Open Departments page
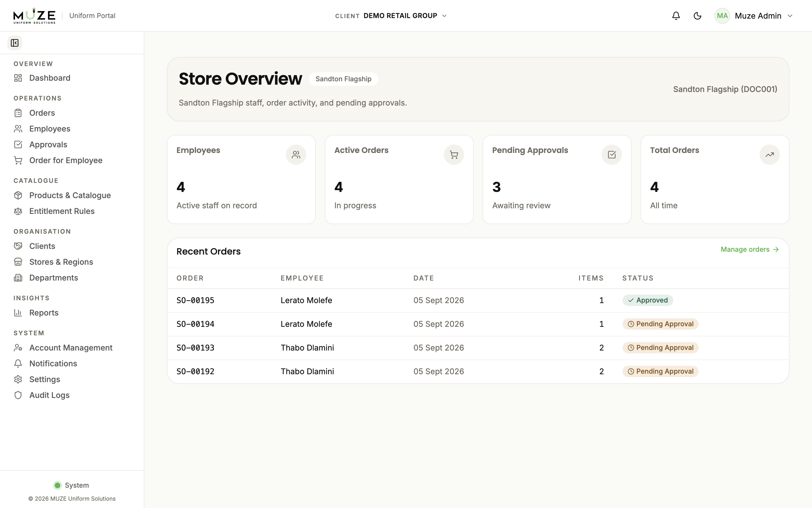The image size is (812, 508). 54,277
